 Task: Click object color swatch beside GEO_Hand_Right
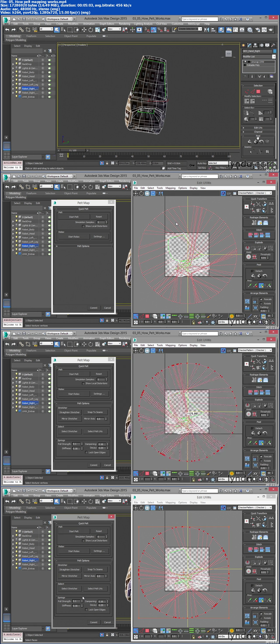(275, 51)
